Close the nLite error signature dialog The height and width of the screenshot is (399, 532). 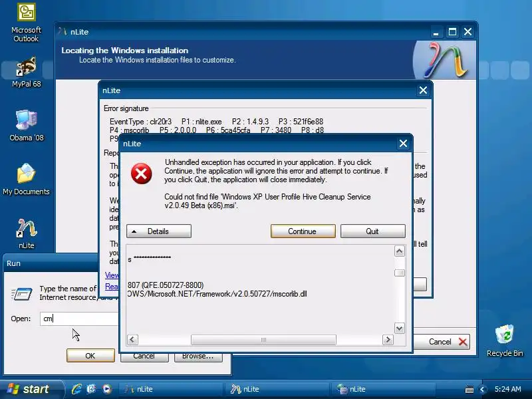423,90
